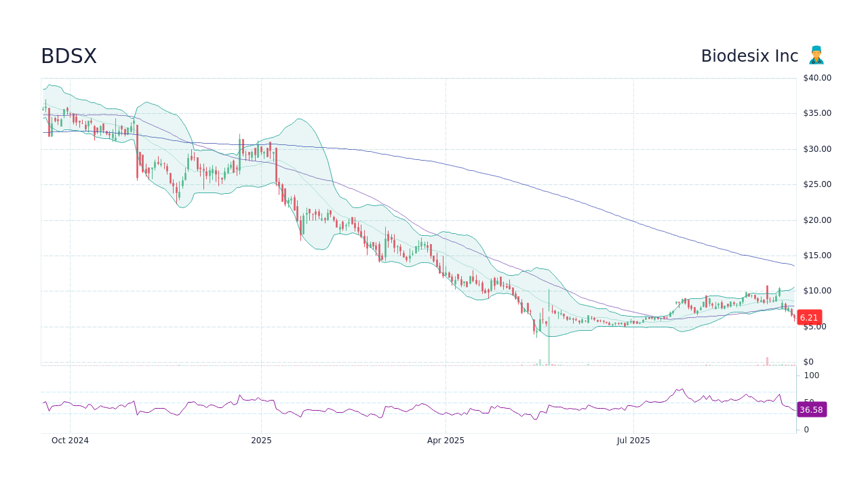Click the health worker emoji icon
This screenshot has height=488, width=868.
[x=816, y=56]
